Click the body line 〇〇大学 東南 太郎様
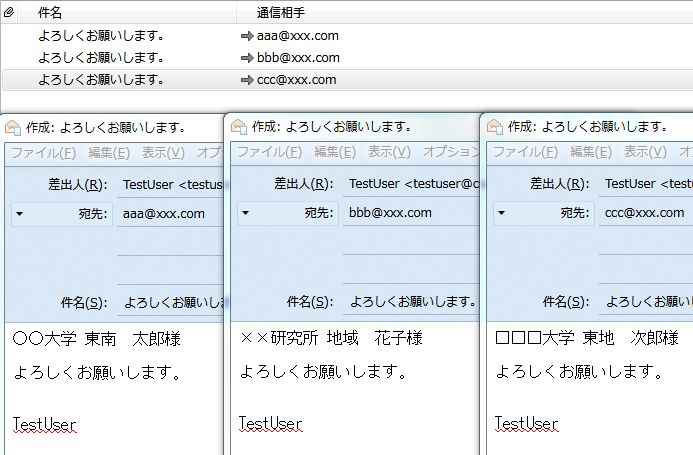This screenshot has width=693, height=455. click(97, 339)
